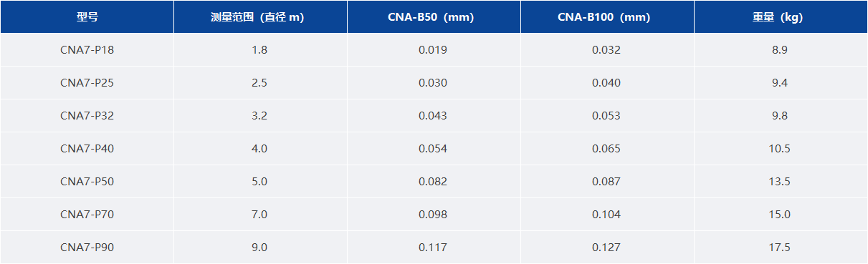Image resolution: width=868 pixels, height=264 pixels.
Task: Click the 8.9 weight value
Action: tap(780, 50)
